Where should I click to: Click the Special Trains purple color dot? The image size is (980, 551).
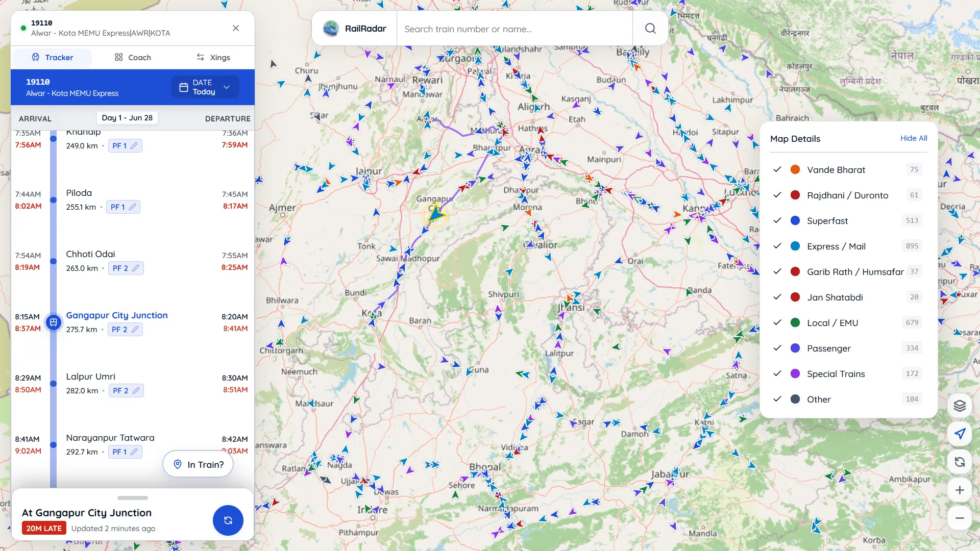tap(795, 373)
